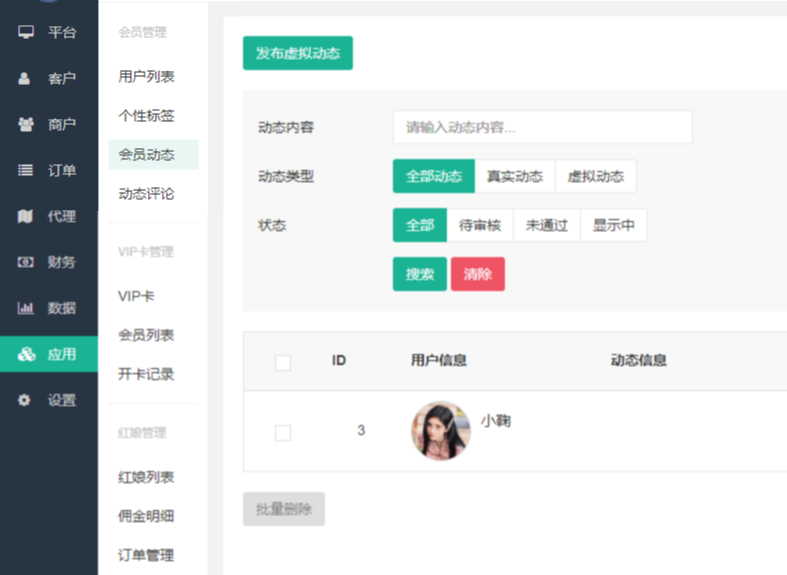Click the red 清除 button

478,274
